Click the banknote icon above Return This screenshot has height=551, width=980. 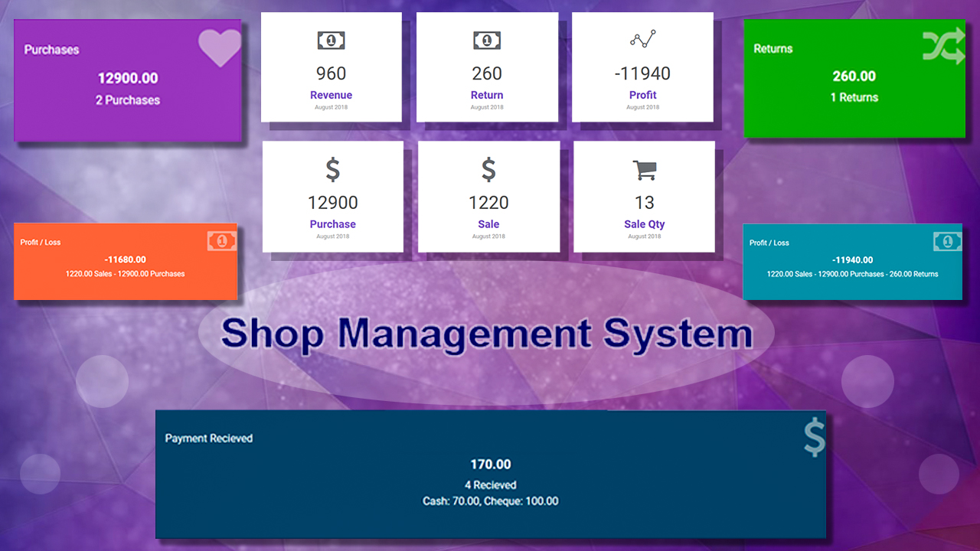(487, 40)
